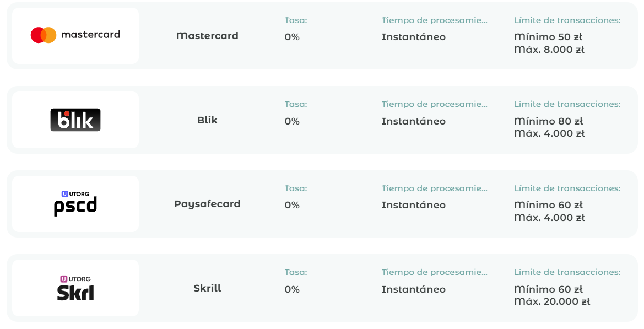Click Blik's Tasa label
This screenshot has height=329, width=644.
[296, 104]
